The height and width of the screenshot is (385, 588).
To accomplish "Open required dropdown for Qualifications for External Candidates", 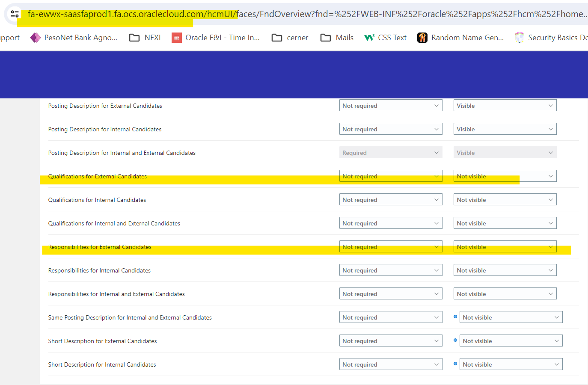I will click(x=391, y=176).
